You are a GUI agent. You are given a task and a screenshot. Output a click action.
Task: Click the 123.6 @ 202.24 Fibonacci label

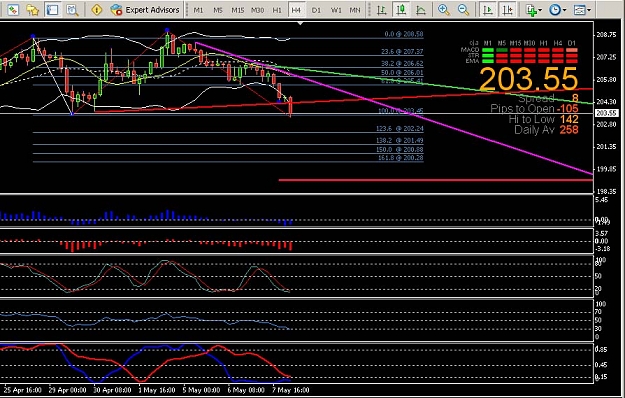tap(400, 129)
